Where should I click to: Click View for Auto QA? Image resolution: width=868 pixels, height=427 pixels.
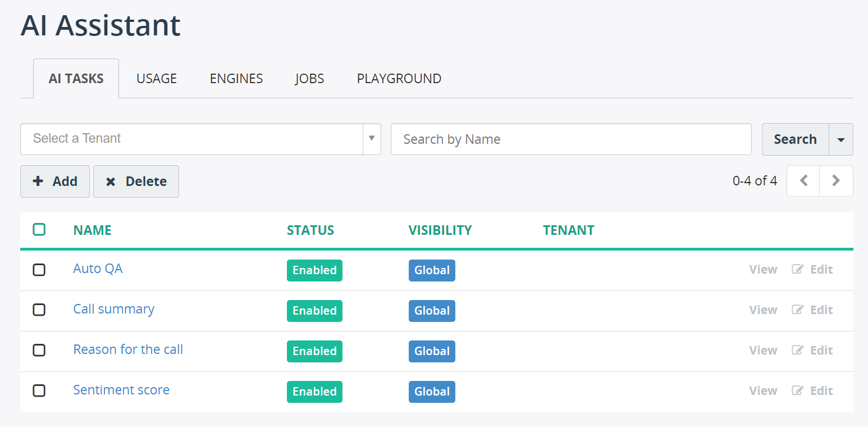click(x=763, y=270)
